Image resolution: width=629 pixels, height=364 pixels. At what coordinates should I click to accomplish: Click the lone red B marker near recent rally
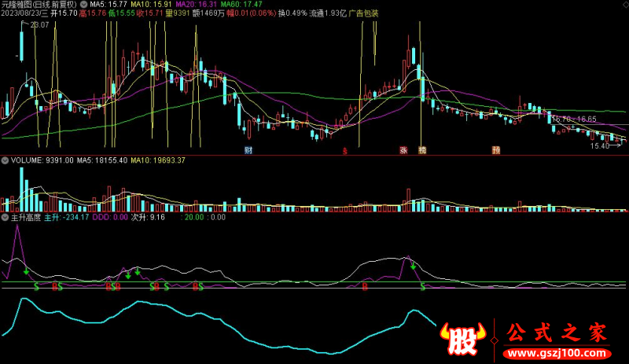[365, 287]
